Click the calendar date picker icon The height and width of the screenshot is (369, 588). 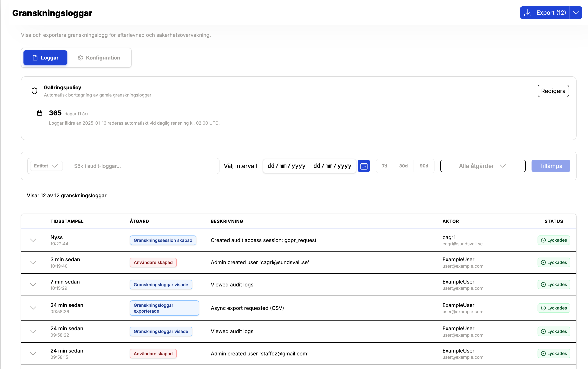[364, 166]
